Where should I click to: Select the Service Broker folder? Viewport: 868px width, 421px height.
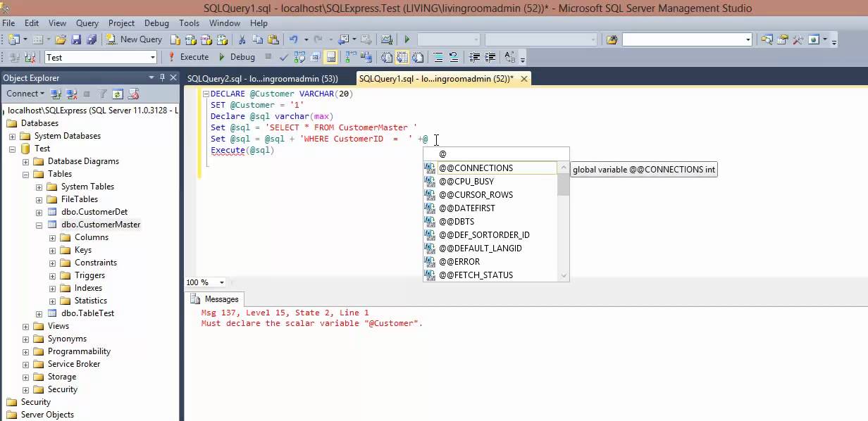tap(74, 364)
